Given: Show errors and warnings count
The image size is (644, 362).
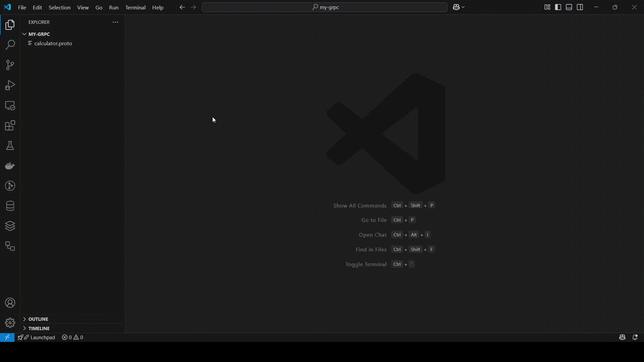Looking at the screenshot, I should coord(72,338).
